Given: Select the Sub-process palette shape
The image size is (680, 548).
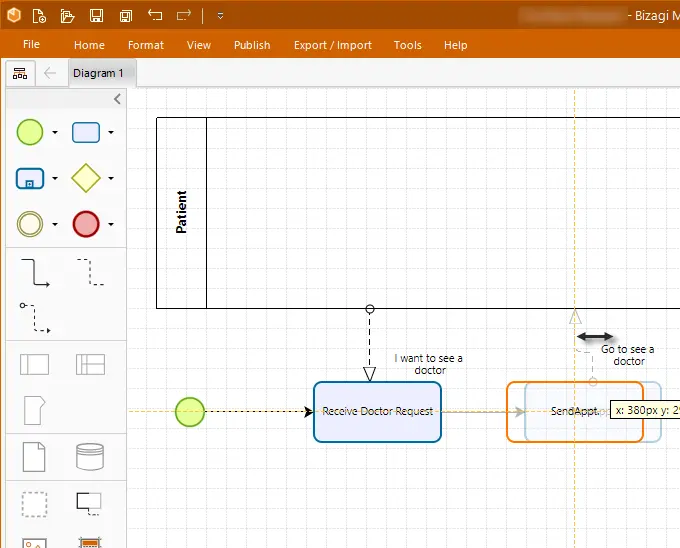Looking at the screenshot, I should tap(30, 178).
